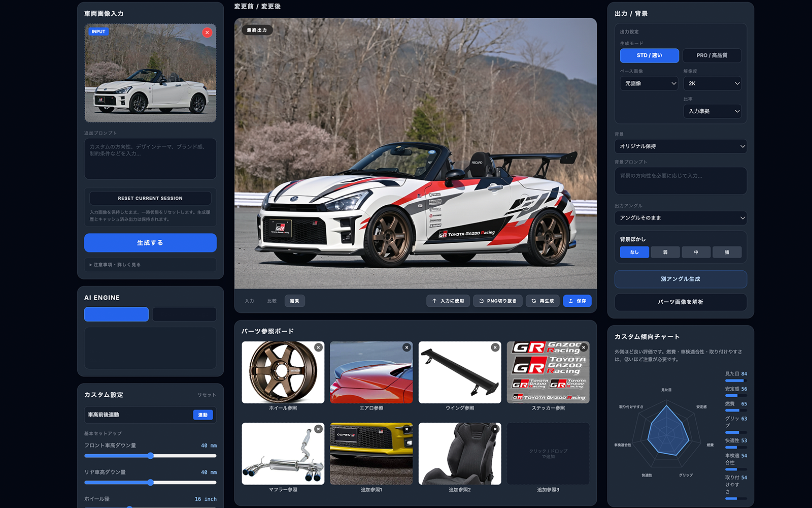This screenshot has height=508, width=812.
Task: Click the blue 生成する generate button
Action: 150,243
